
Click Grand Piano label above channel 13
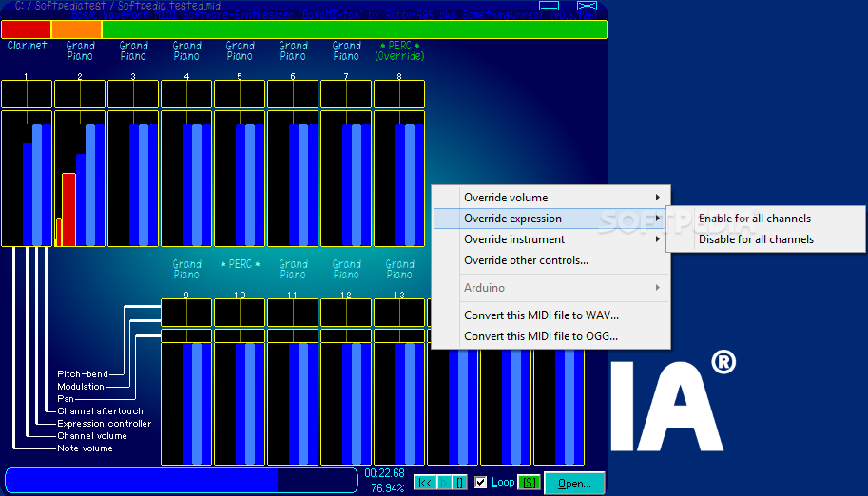[399, 269]
